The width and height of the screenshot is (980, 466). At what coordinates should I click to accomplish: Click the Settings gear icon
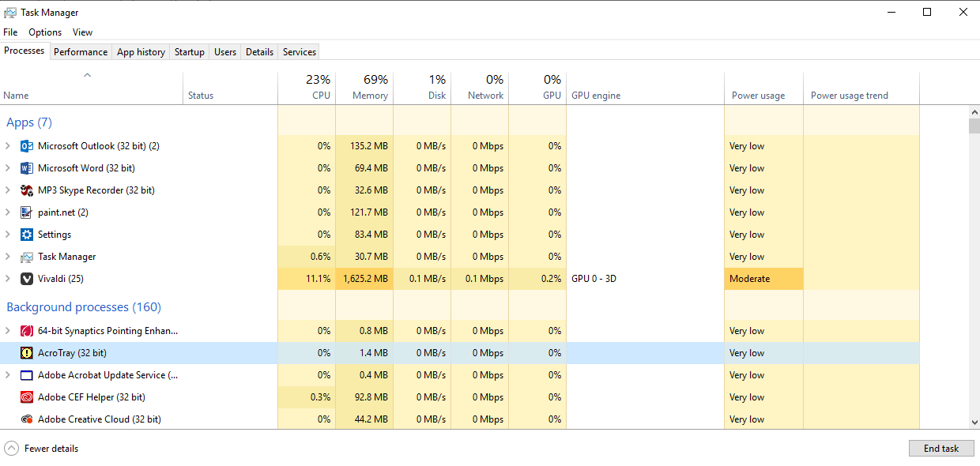pos(26,235)
